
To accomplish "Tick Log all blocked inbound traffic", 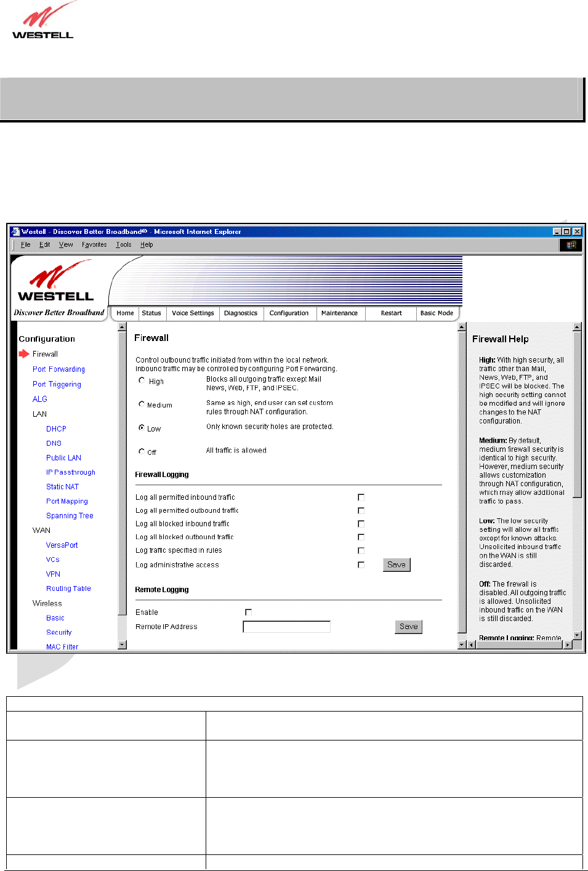I will pos(361,524).
